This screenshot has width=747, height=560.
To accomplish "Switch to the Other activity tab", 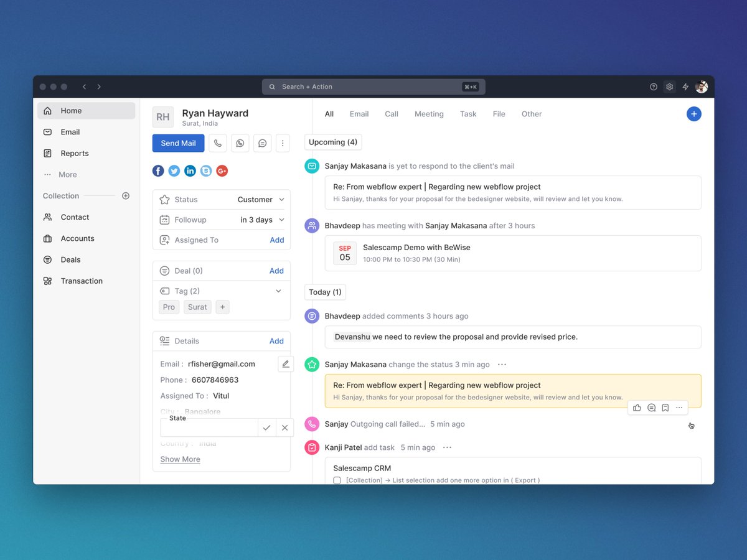I will tap(532, 114).
